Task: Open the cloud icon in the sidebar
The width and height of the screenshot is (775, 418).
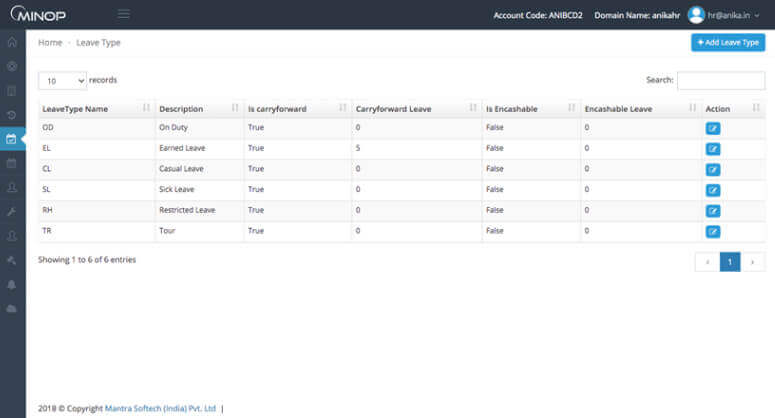Action: click(12, 309)
